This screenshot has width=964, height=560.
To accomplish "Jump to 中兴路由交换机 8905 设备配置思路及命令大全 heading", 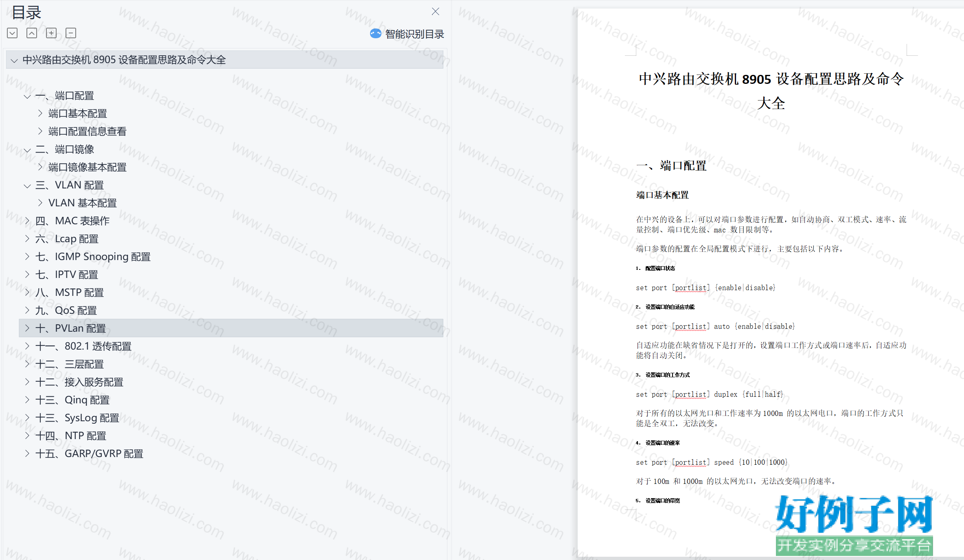I will click(124, 60).
